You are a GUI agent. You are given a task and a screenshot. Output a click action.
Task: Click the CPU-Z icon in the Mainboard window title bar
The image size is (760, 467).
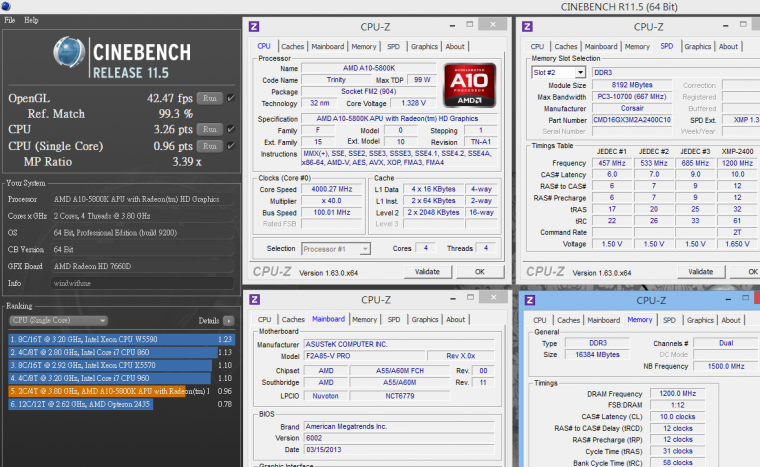255,299
